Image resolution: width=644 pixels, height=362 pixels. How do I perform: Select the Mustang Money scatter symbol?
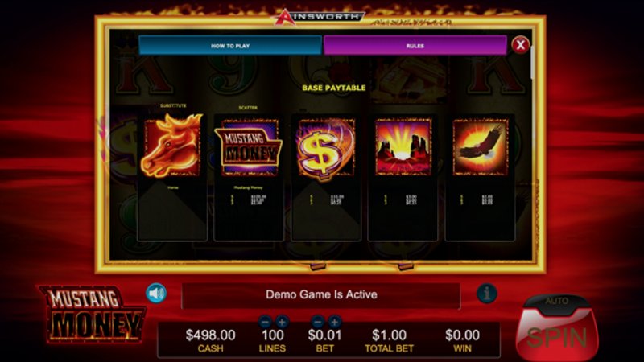(x=249, y=148)
